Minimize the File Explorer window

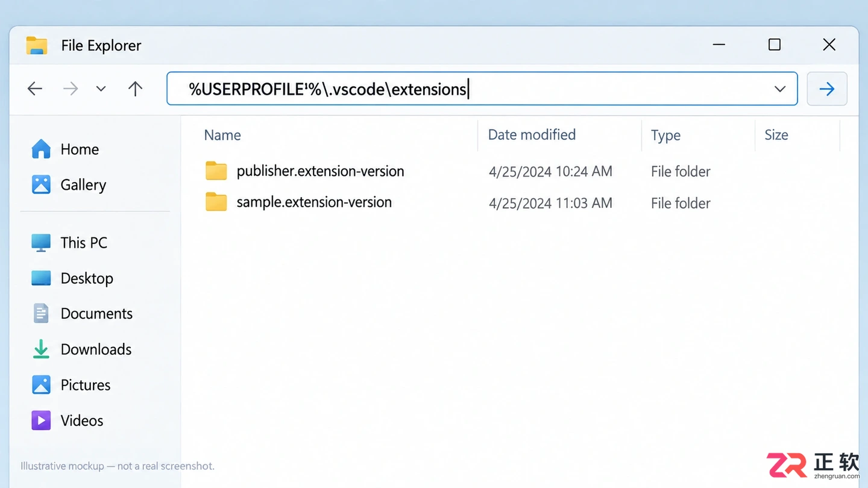[x=719, y=45]
